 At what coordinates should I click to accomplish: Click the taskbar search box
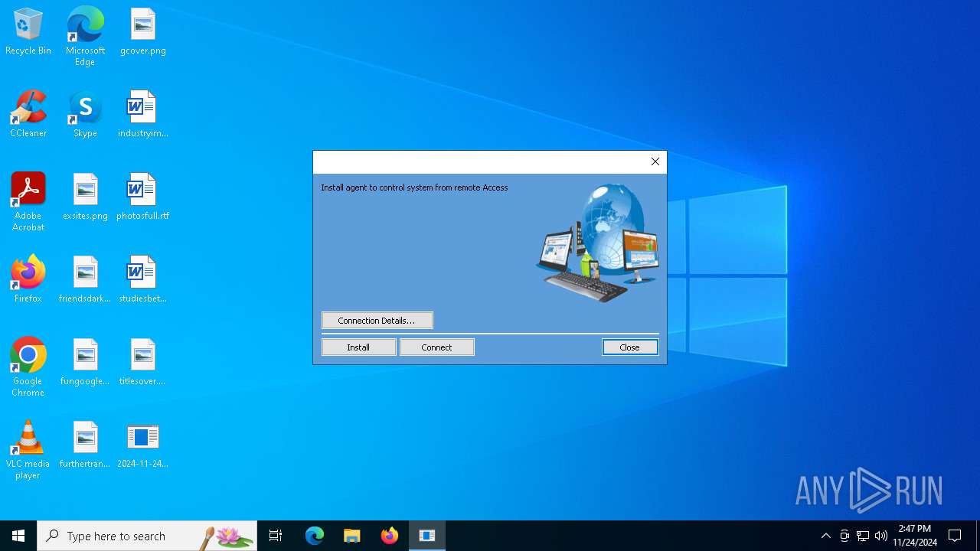147,536
